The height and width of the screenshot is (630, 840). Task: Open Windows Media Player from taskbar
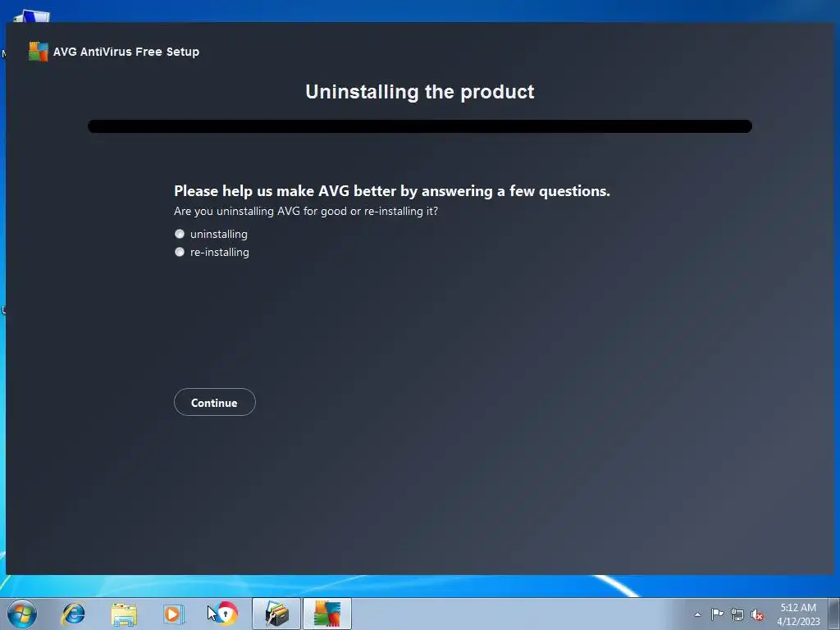[x=173, y=614]
